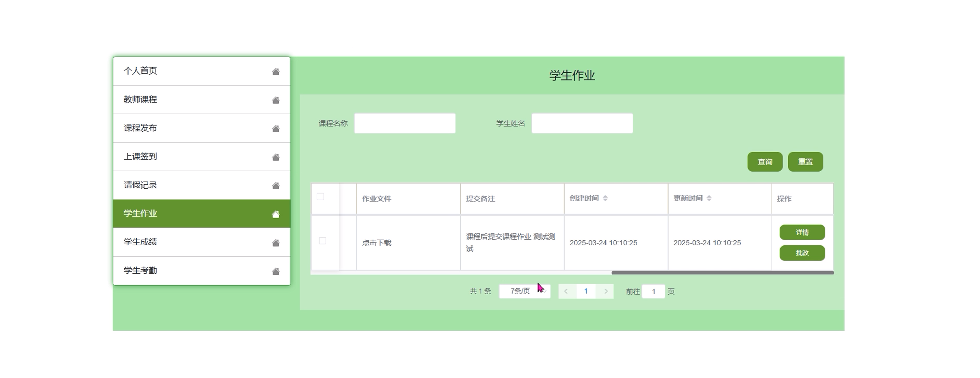
Task: Click home icon beside 学生成绩
Action: coord(275,243)
